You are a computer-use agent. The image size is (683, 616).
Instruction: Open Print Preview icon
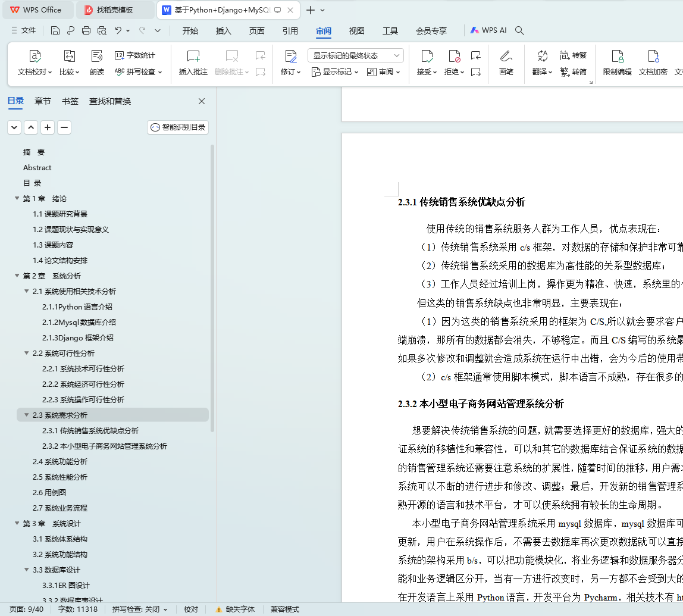[x=102, y=30]
